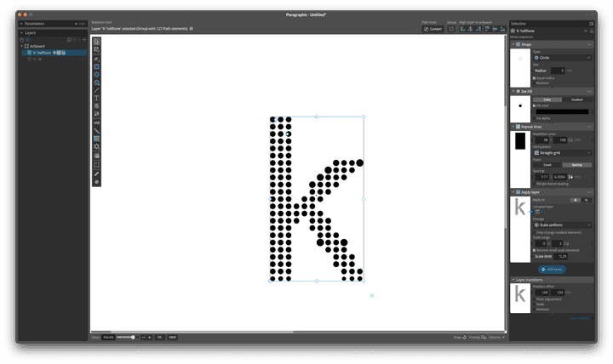This screenshot has width=613, height=364.
Task: Open the shape Type dropdown showing Circle
Action: coord(562,58)
